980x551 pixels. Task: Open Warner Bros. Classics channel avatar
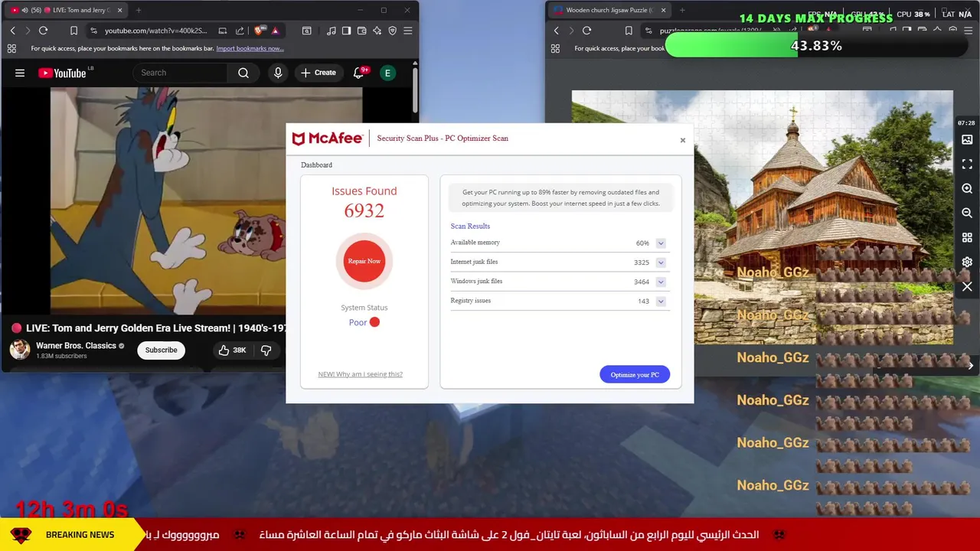point(20,350)
